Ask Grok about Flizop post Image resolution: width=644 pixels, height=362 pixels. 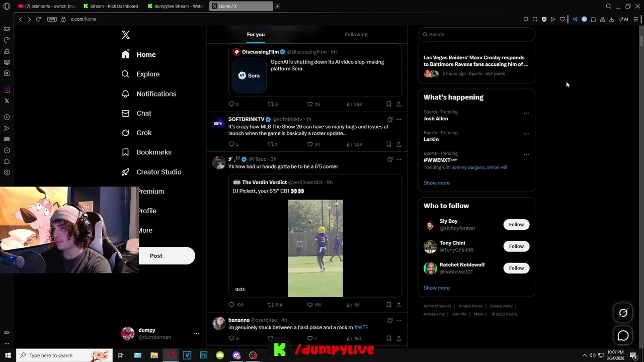390,159
